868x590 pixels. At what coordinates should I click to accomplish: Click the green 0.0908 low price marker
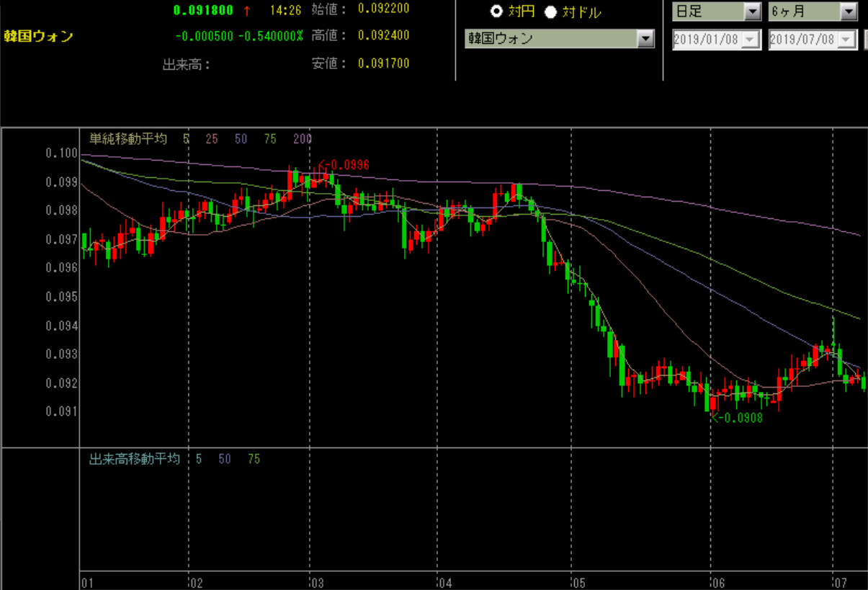(738, 418)
